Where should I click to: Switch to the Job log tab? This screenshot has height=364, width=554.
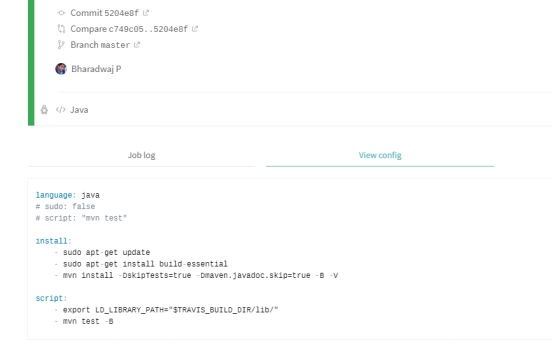point(141,155)
